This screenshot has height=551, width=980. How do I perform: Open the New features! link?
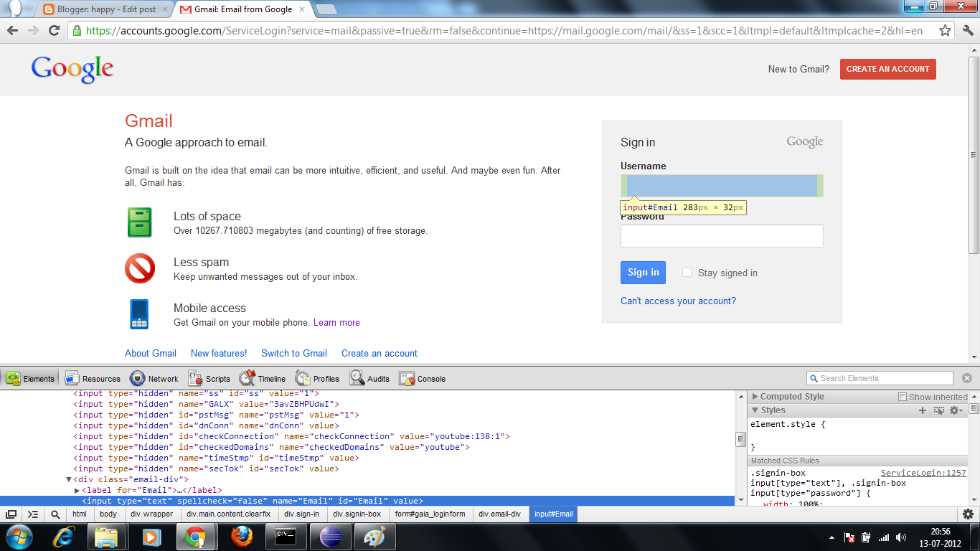(x=219, y=353)
